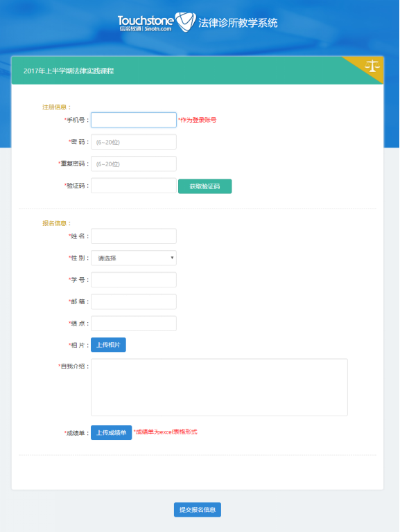The image size is (400, 532).
Task: Click the 2017年上半学期法律实践课程 header
Action: (69, 71)
